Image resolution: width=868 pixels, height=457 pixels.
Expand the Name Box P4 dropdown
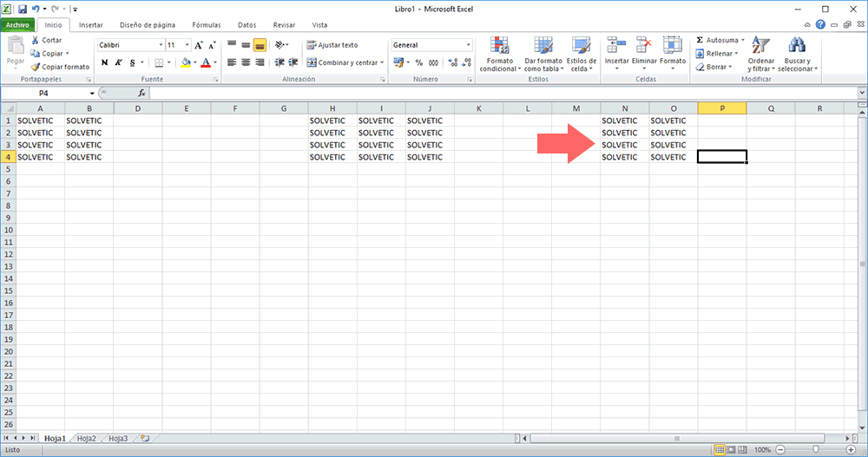pyautogui.click(x=92, y=93)
